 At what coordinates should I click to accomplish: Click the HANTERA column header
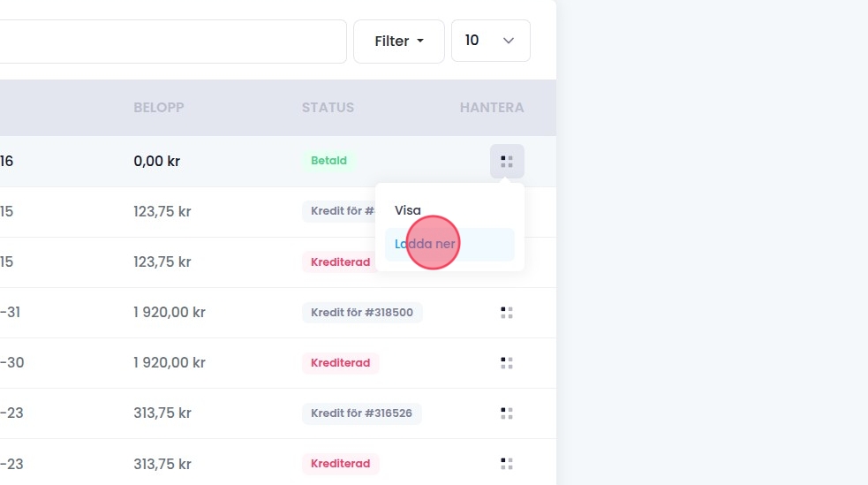pos(492,108)
